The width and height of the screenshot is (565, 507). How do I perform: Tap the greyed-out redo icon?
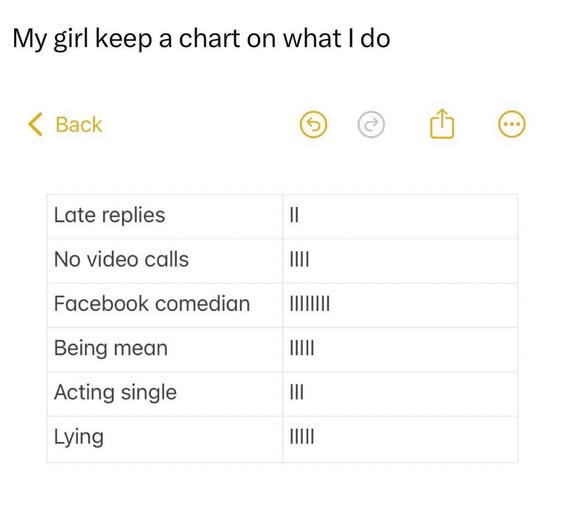coord(371,125)
